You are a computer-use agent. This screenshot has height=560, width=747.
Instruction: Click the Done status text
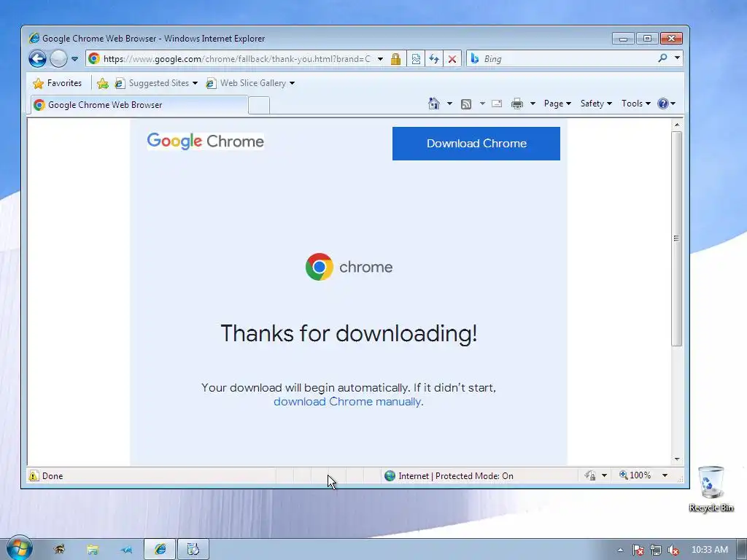point(53,475)
